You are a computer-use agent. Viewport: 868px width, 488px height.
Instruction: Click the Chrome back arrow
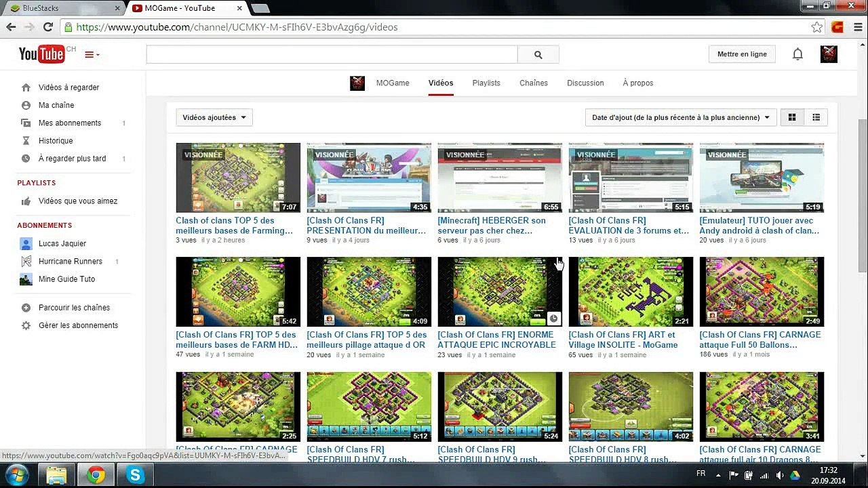[11, 27]
